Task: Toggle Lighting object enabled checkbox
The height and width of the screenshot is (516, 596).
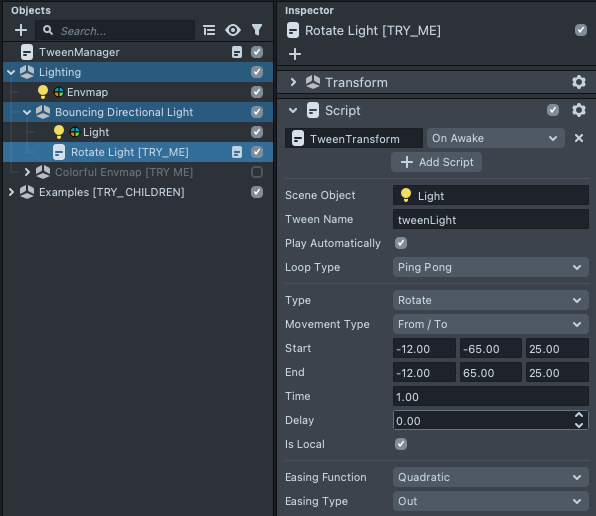Action: point(257,72)
